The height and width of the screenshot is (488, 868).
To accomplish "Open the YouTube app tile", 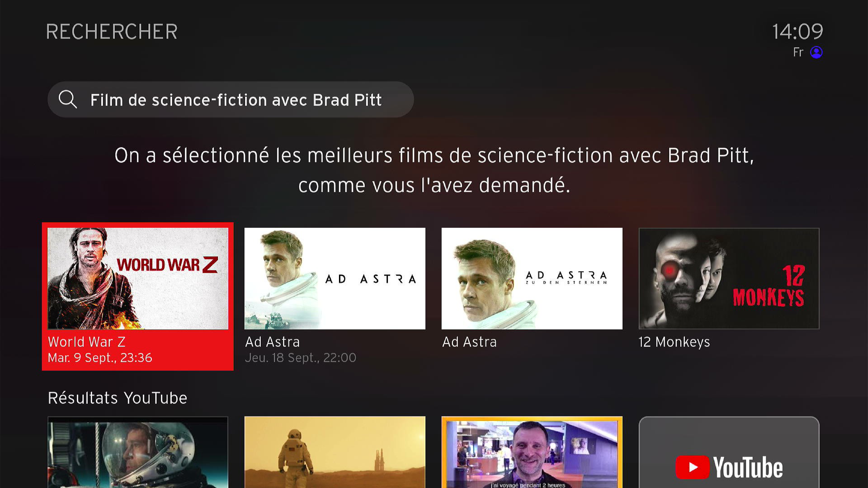I will pos(729,452).
